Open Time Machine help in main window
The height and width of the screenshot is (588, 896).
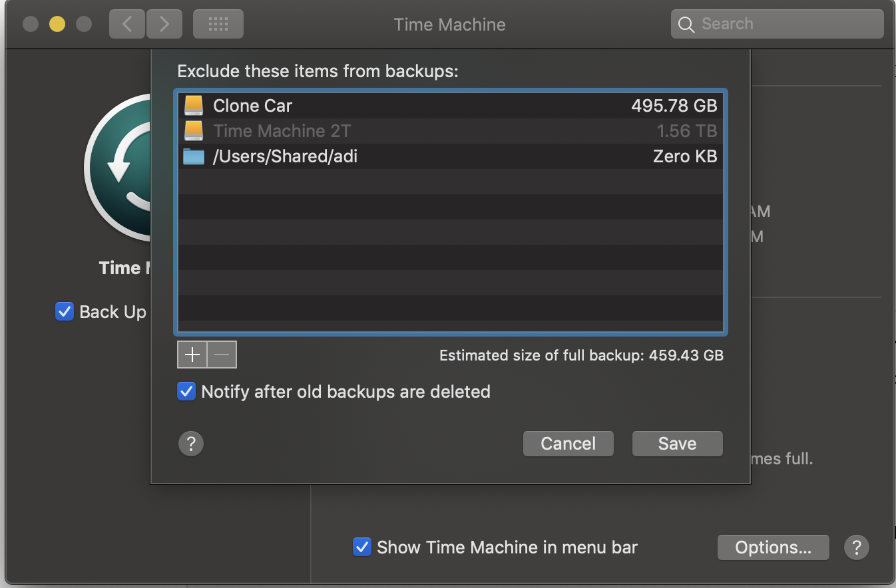coord(856,547)
